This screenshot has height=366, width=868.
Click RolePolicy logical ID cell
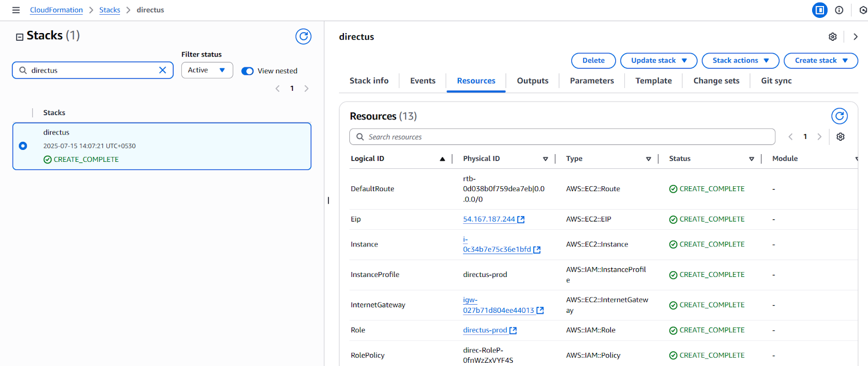367,355
